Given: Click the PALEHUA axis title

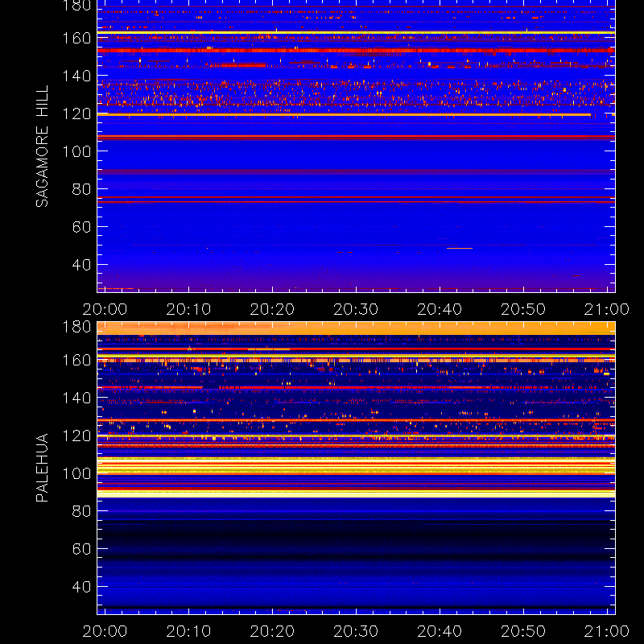Looking at the screenshot, I should (43, 468).
